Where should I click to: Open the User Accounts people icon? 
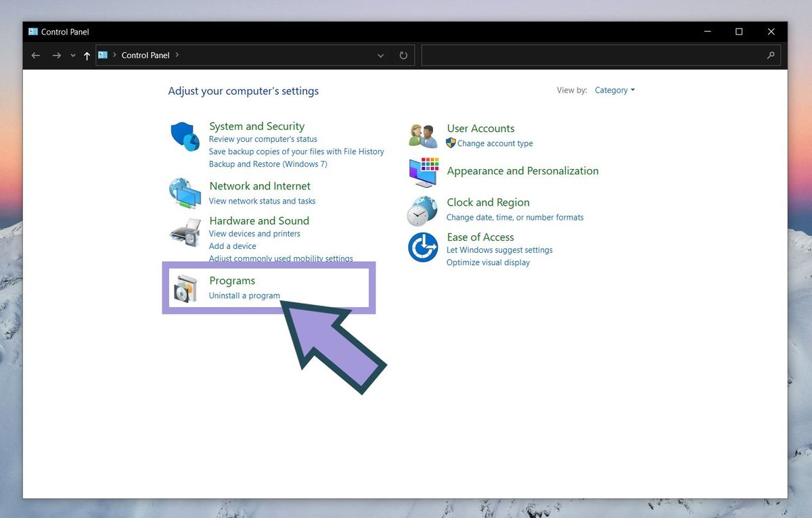coord(424,135)
